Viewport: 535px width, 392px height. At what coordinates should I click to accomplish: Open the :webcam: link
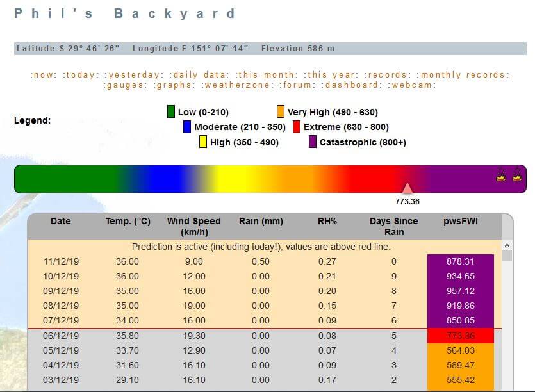[413, 85]
